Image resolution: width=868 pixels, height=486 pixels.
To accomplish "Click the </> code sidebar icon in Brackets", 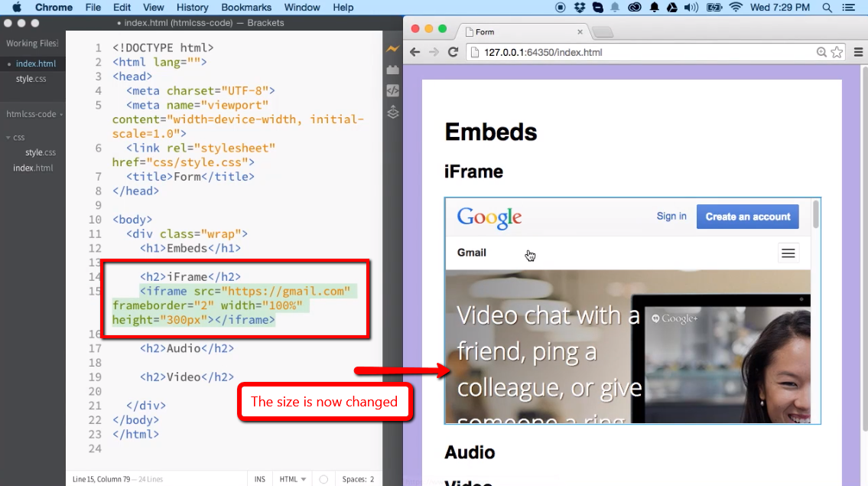I will pyautogui.click(x=392, y=90).
